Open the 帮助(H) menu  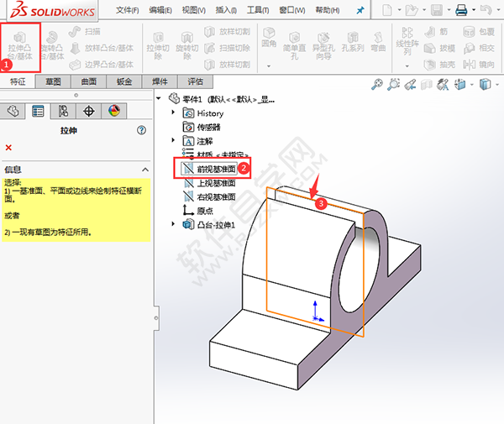[x=328, y=10]
